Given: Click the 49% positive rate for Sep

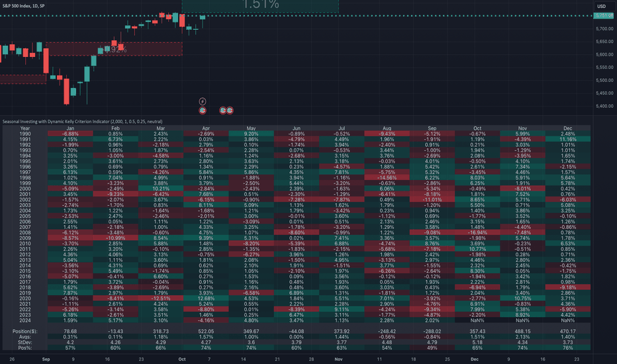Looking at the screenshot, I should coord(432,348).
